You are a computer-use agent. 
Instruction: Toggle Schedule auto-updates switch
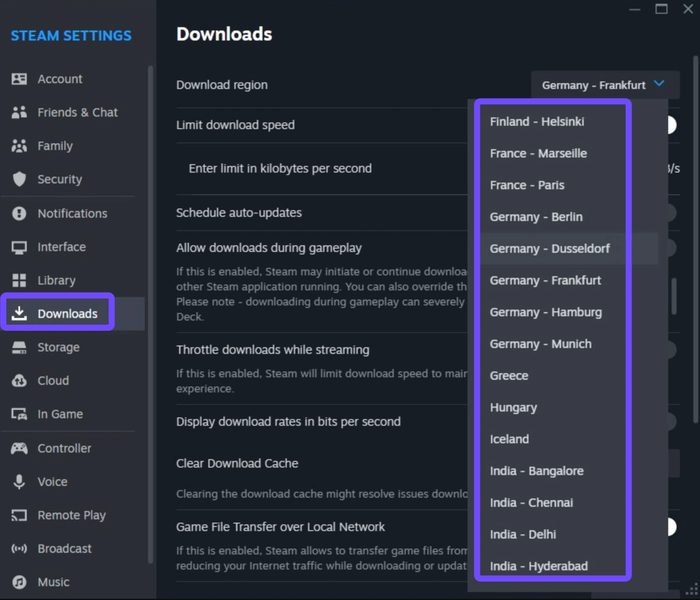[x=670, y=213]
